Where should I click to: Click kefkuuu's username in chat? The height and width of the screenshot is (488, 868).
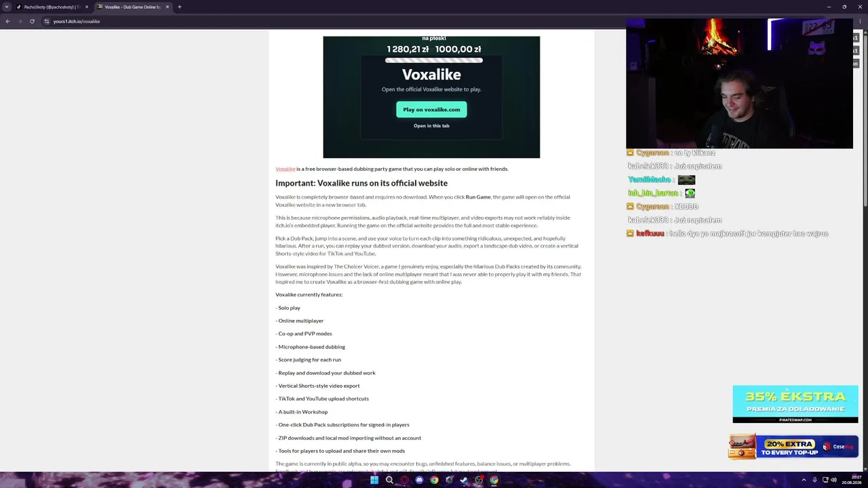pos(650,233)
